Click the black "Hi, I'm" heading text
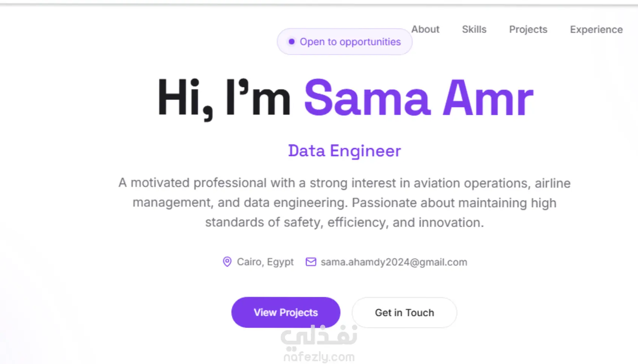Viewport: 638px width, 364px height. (x=224, y=98)
